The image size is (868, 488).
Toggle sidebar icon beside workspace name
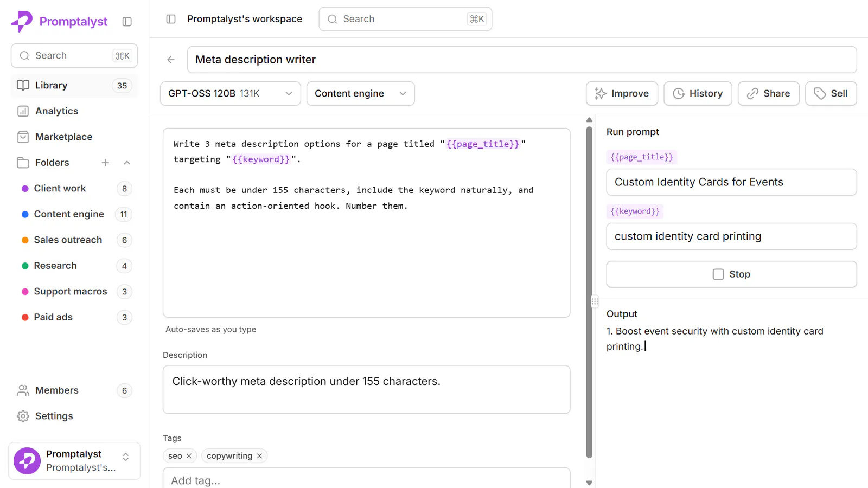[171, 19]
